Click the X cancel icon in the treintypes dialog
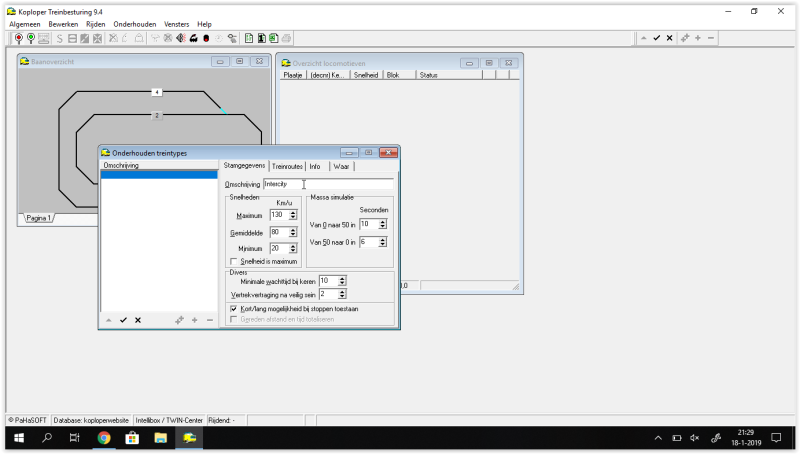800x454 pixels. click(138, 320)
